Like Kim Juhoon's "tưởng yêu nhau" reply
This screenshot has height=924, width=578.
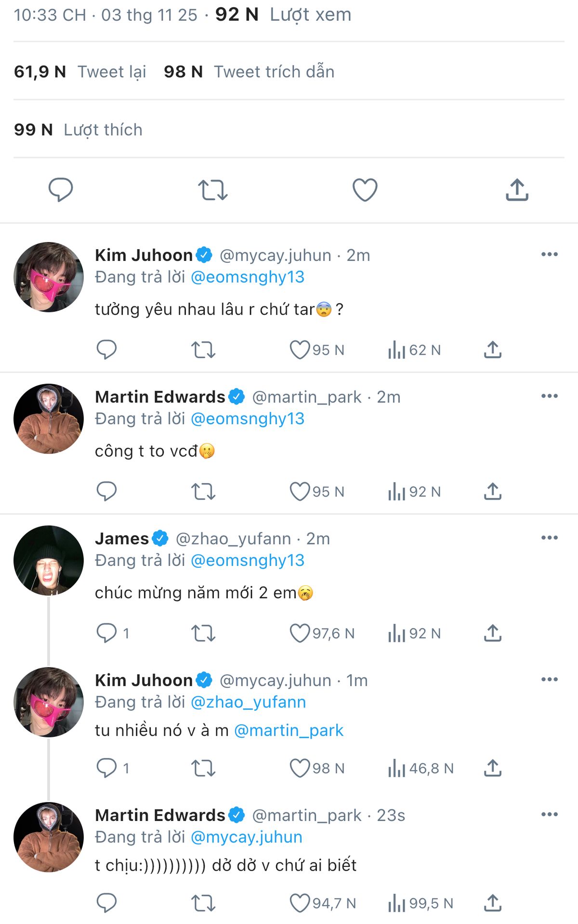tap(300, 350)
